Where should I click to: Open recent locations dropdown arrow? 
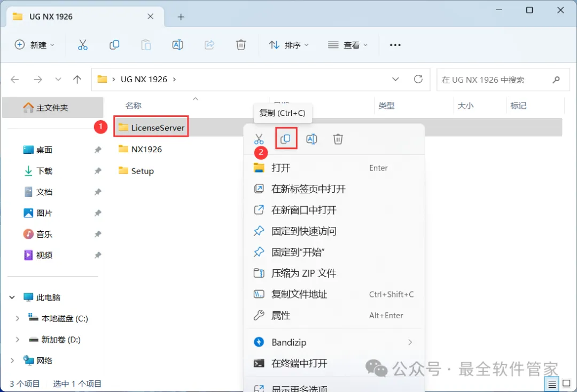click(x=58, y=79)
